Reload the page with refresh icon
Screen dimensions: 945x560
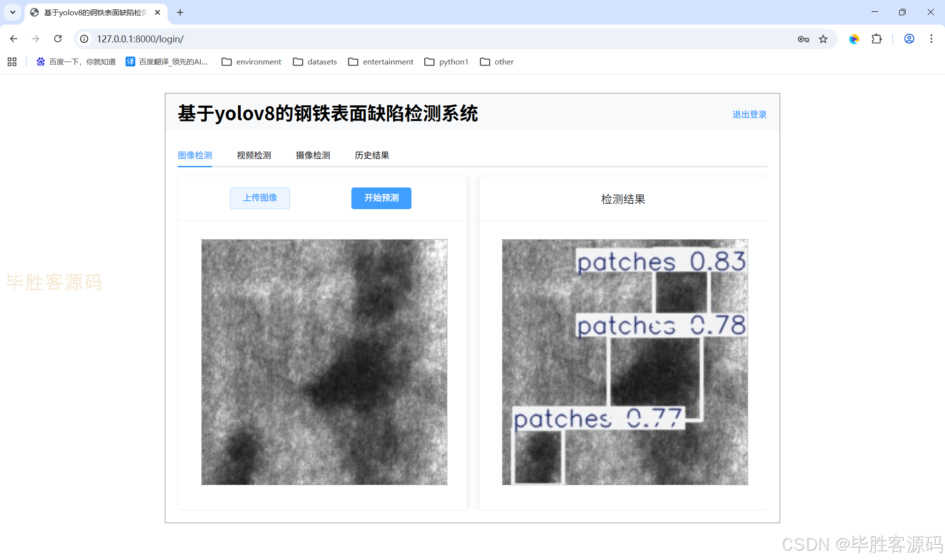[58, 39]
